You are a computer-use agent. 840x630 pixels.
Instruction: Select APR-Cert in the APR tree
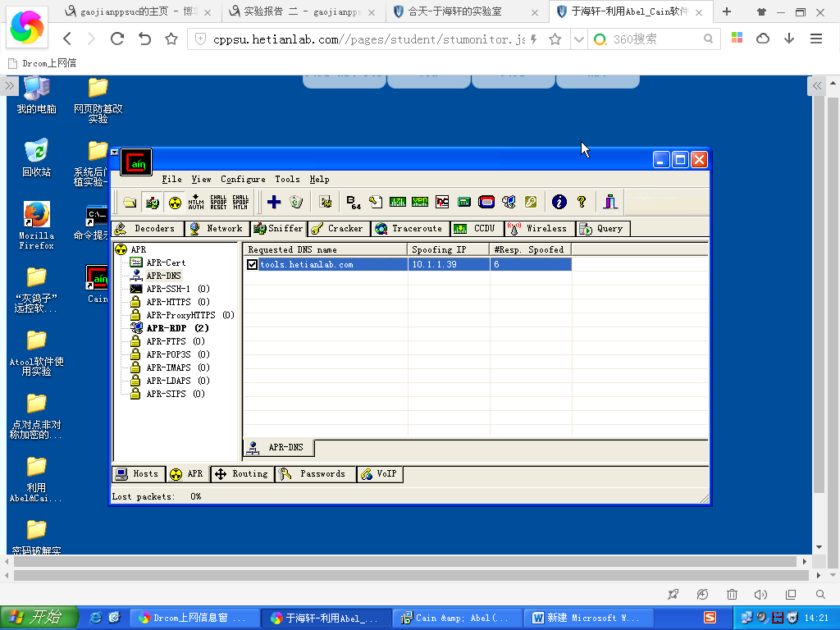point(166,262)
